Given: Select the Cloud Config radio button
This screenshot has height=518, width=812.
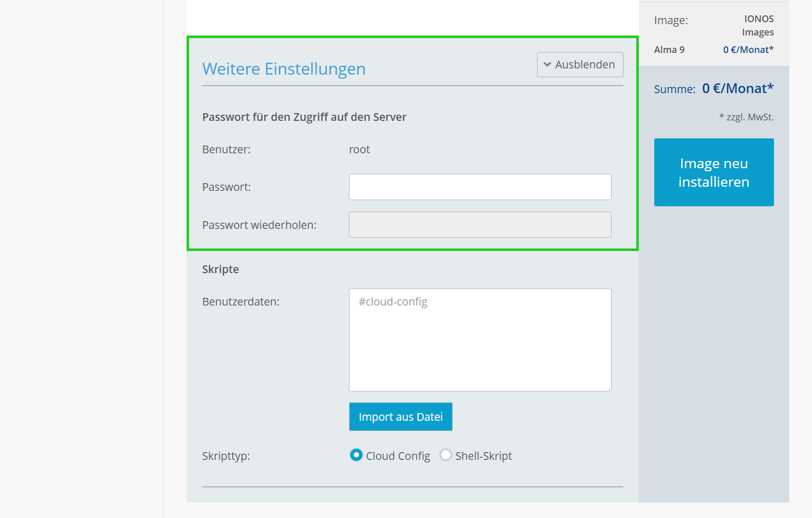Looking at the screenshot, I should (x=356, y=455).
